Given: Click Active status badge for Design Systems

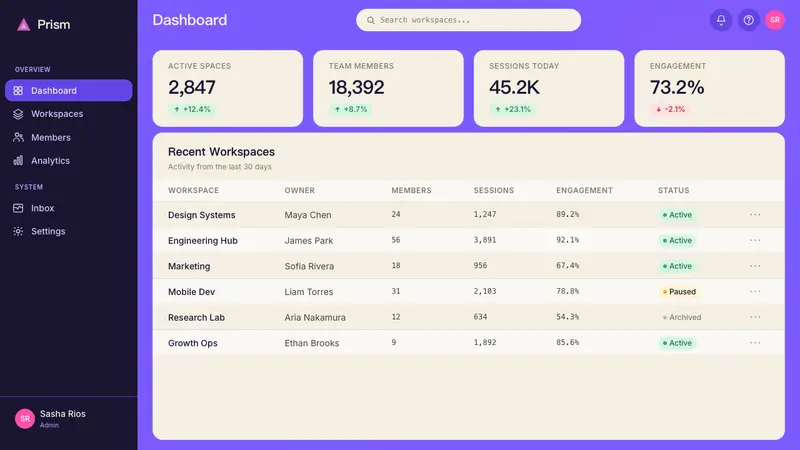Looking at the screenshot, I should 677,215.
